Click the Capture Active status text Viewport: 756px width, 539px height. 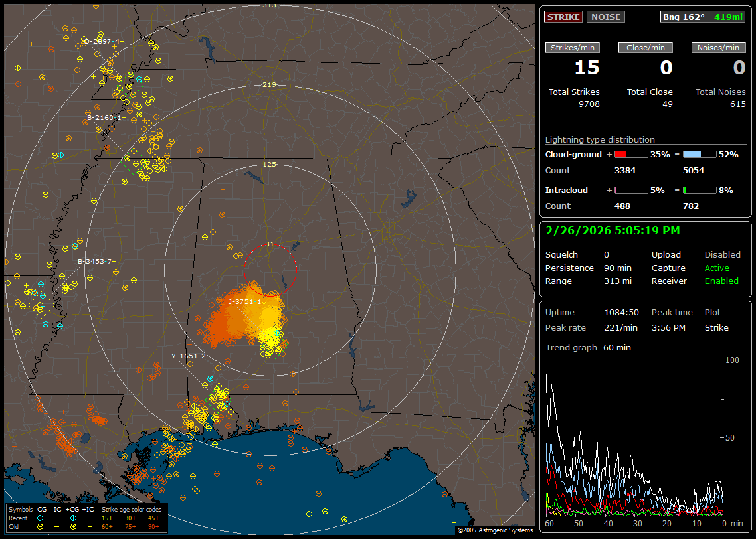click(x=717, y=268)
